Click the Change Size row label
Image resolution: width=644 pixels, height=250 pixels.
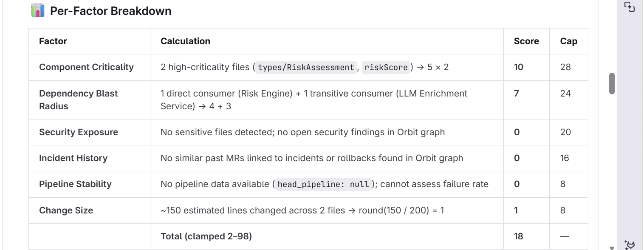66,210
